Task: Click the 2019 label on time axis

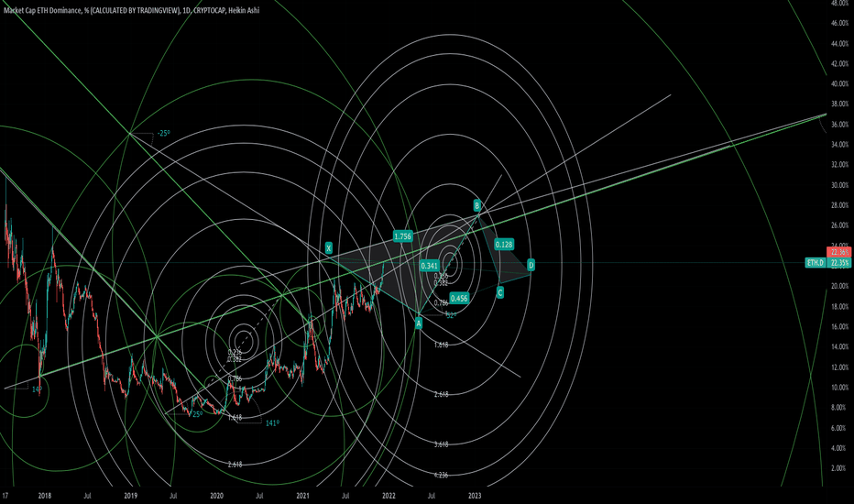Action: click(131, 496)
